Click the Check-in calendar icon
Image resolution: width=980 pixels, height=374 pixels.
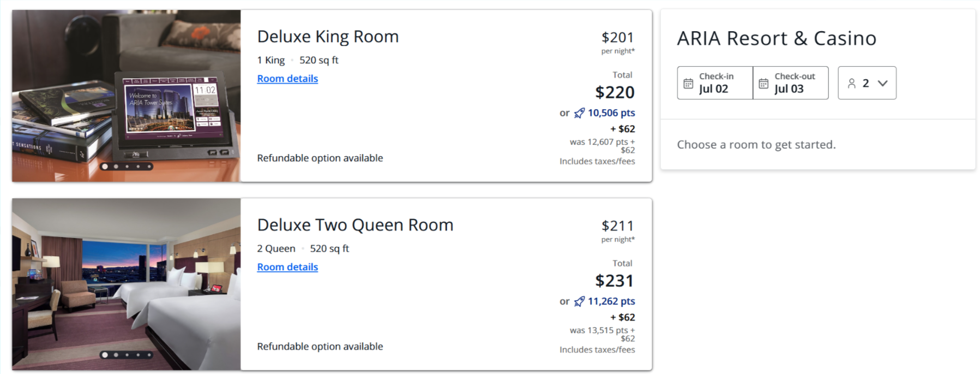pos(688,84)
